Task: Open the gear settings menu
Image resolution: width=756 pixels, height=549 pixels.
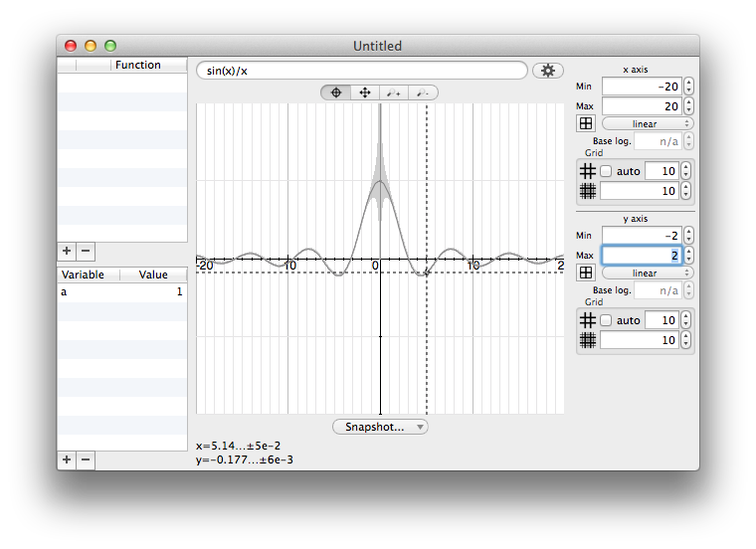Action: [x=548, y=71]
